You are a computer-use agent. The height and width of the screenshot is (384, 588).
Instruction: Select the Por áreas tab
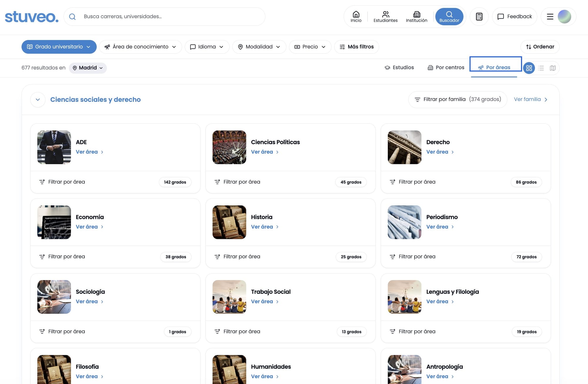pyautogui.click(x=494, y=68)
